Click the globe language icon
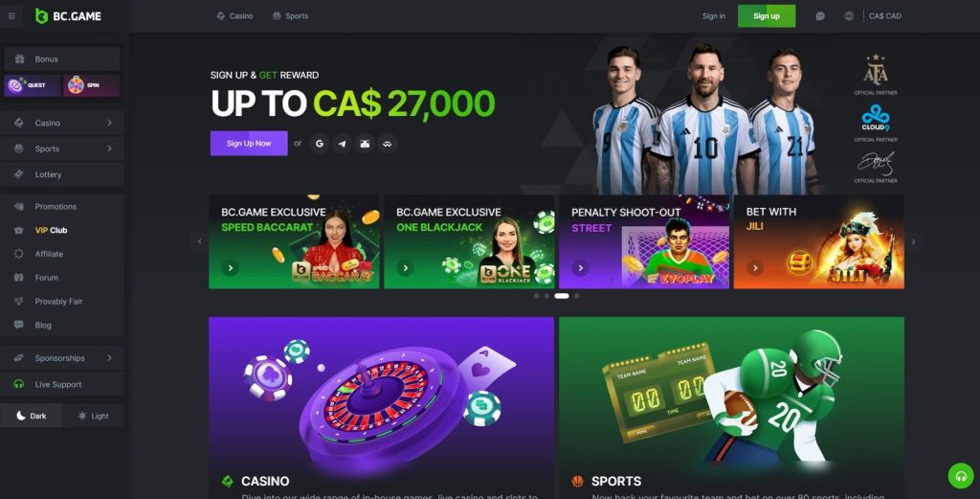The height and width of the screenshot is (499, 980). [849, 16]
